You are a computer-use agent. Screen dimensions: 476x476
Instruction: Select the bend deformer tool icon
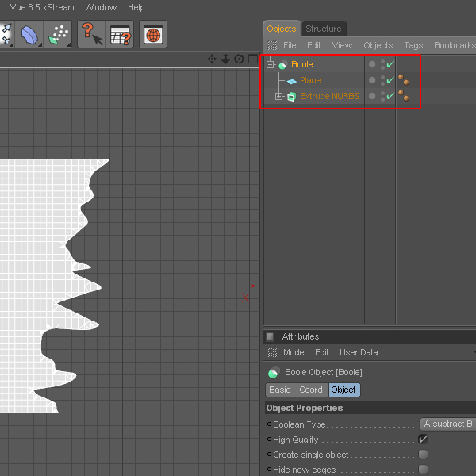coord(29,34)
